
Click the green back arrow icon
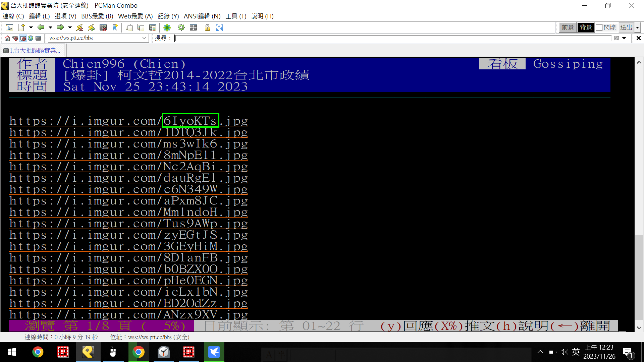coord(41,27)
